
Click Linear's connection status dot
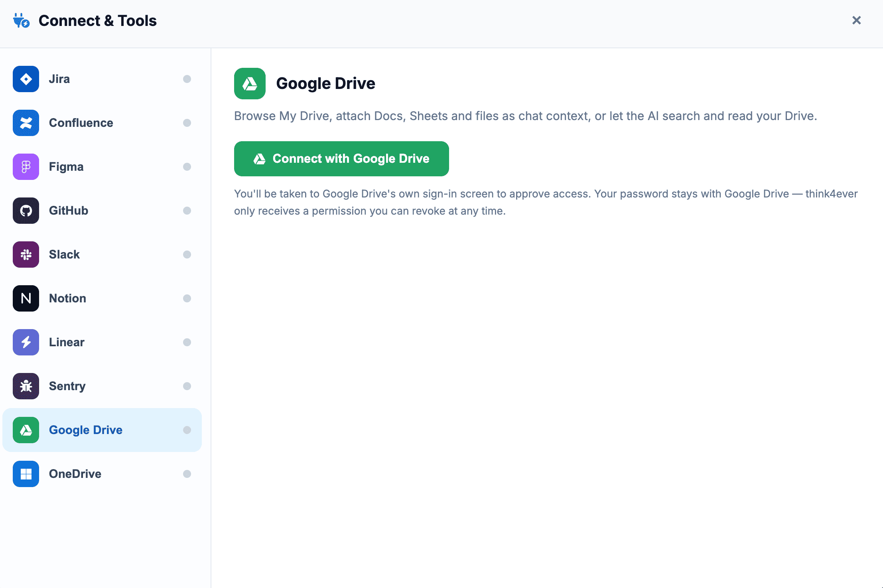coord(187,342)
